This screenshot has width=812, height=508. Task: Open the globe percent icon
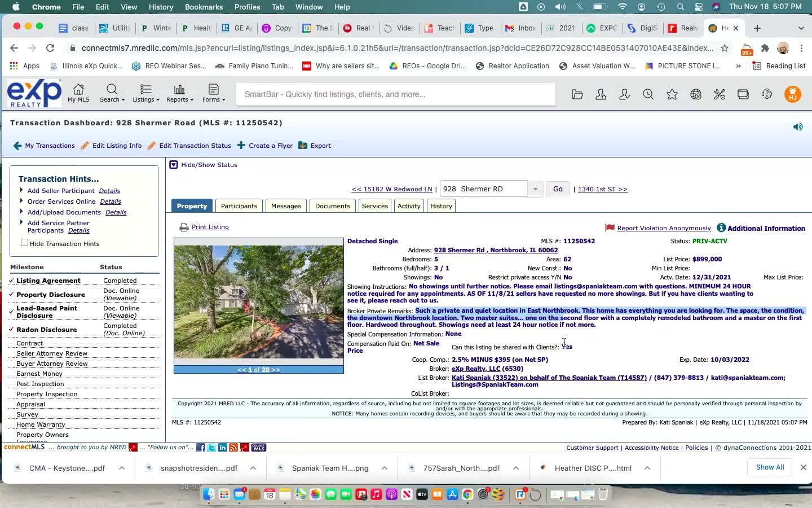[x=696, y=94]
